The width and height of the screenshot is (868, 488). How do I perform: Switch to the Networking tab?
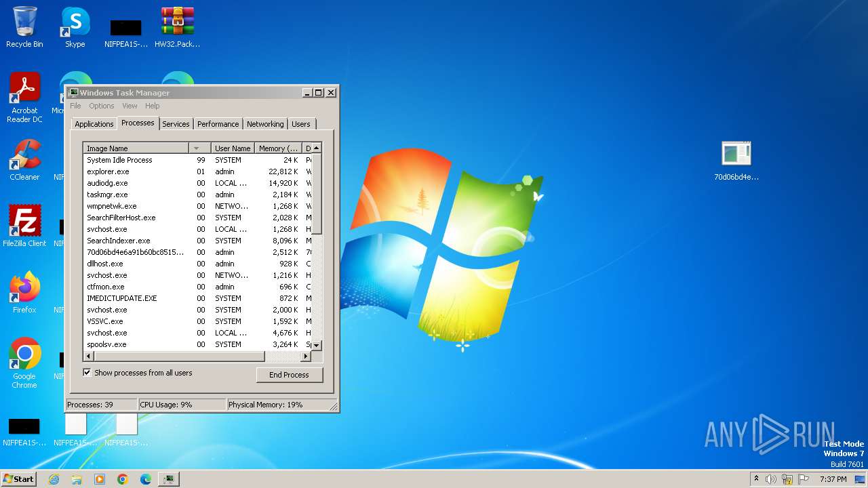[265, 124]
